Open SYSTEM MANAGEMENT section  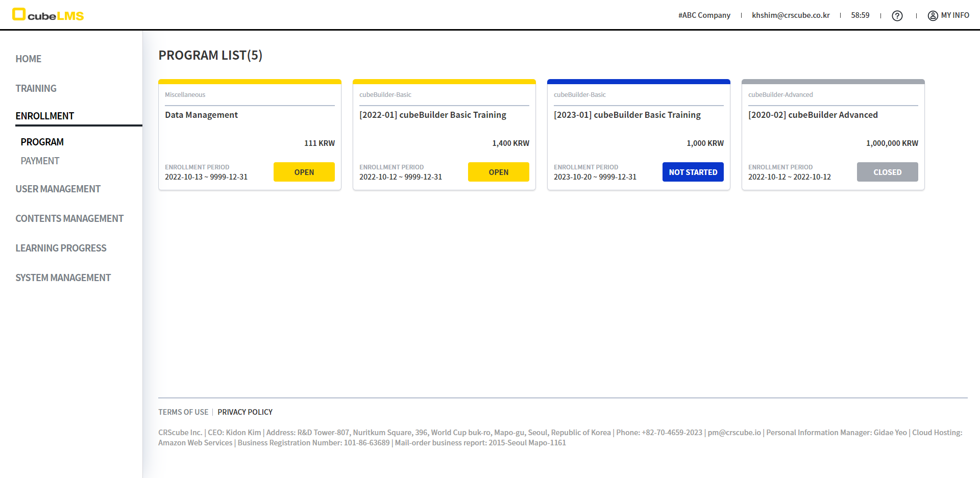(x=63, y=278)
